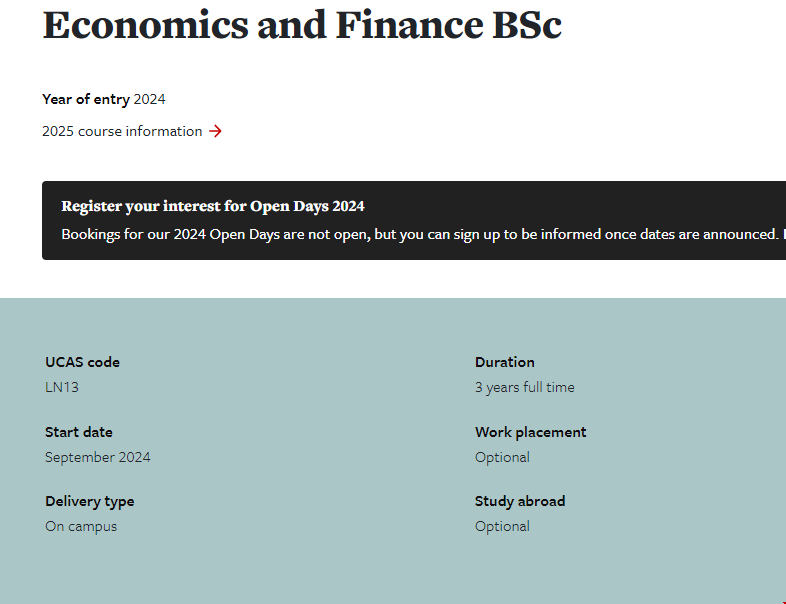Click the Economics and Finance BSc heading
The image size is (786, 604).
click(x=301, y=25)
